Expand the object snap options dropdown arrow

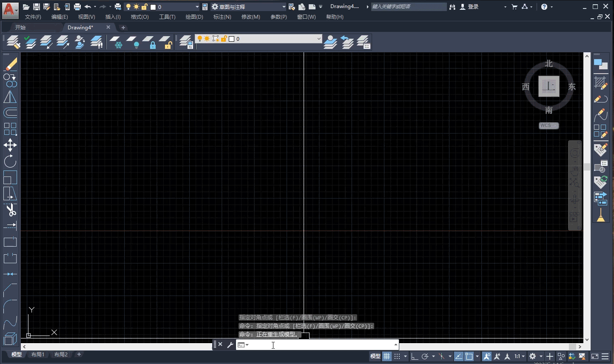pyautogui.click(x=477, y=356)
